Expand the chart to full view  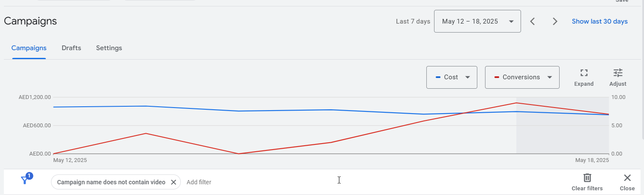tap(584, 78)
